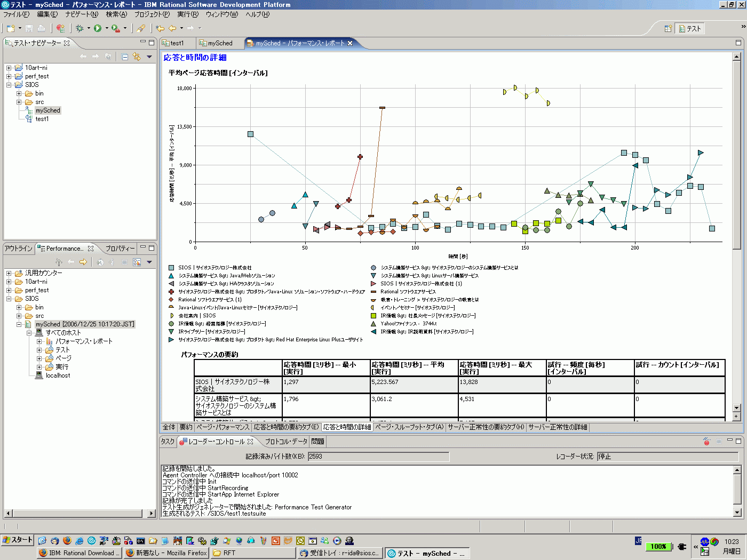Click the Windows スタート button
This screenshot has height=560, width=747.
pyautogui.click(x=18, y=540)
